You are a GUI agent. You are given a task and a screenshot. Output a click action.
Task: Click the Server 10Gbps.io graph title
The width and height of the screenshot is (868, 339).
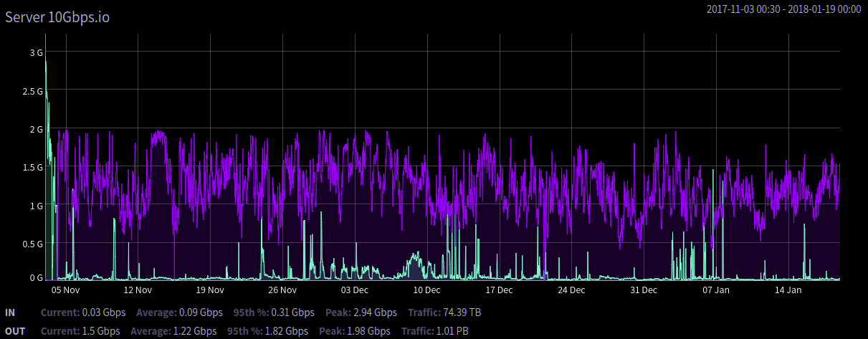(x=58, y=16)
